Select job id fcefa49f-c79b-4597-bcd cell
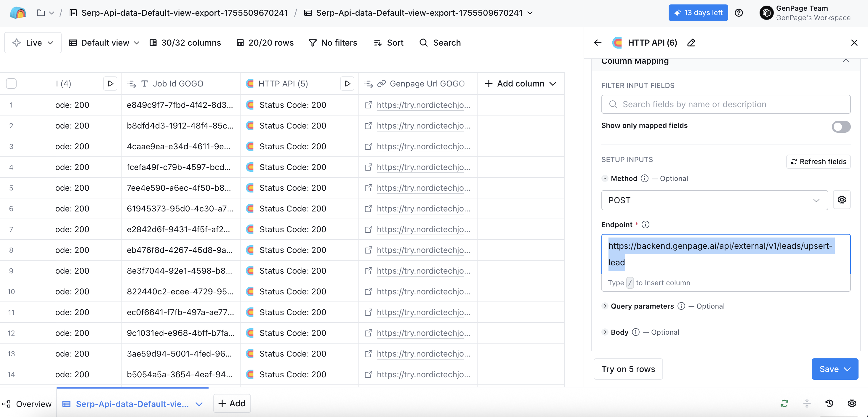The image size is (868, 417). 181,167
